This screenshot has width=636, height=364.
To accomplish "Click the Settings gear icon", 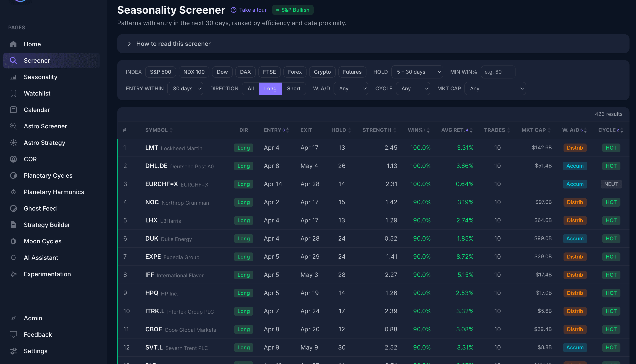I will (13, 351).
